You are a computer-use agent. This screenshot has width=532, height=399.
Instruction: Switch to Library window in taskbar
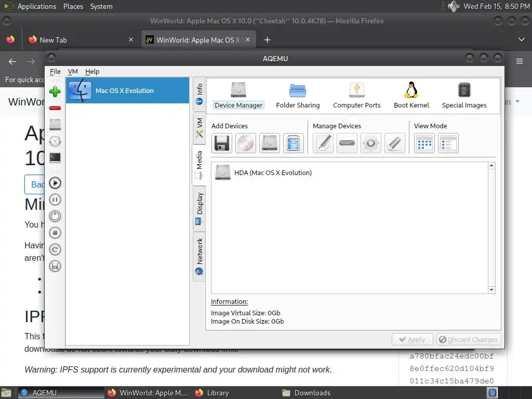coord(235,393)
